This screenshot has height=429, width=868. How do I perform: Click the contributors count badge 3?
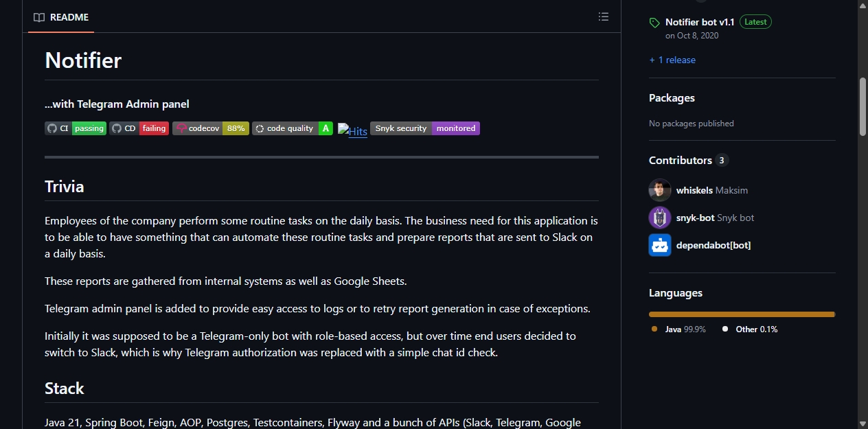[x=721, y=160]
